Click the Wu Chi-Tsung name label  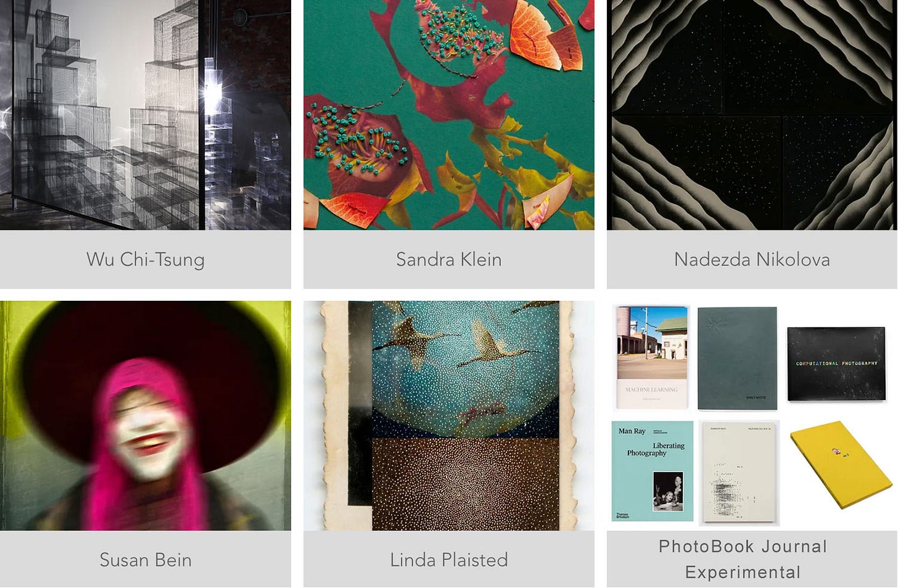[x=146, y=259]
